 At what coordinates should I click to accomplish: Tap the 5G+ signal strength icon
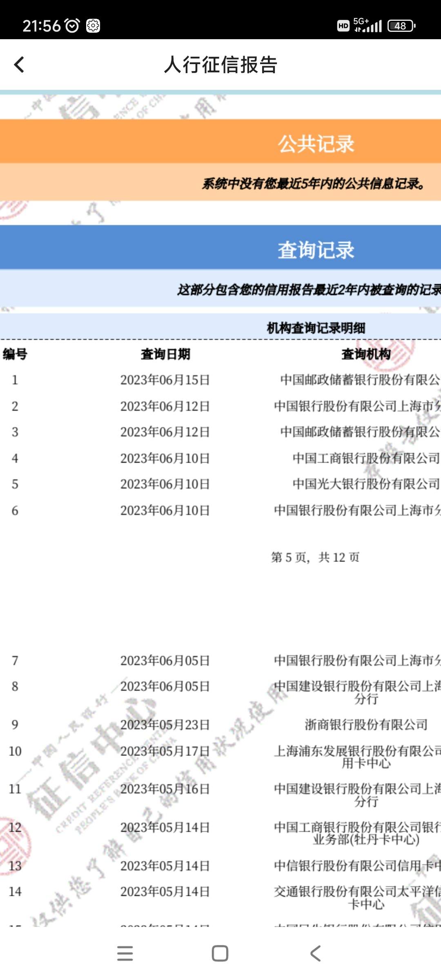pyautogui.click(x=367, y=25)
